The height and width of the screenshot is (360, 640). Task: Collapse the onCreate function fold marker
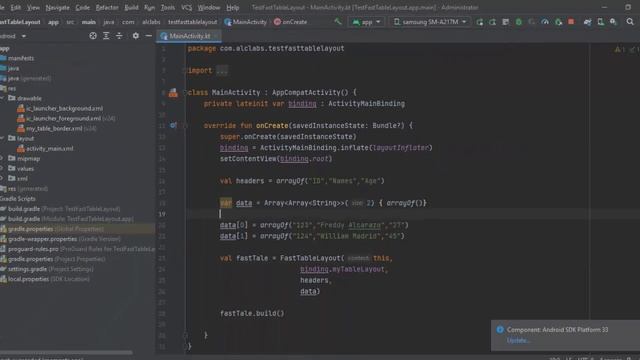click(x=185, y=125)
